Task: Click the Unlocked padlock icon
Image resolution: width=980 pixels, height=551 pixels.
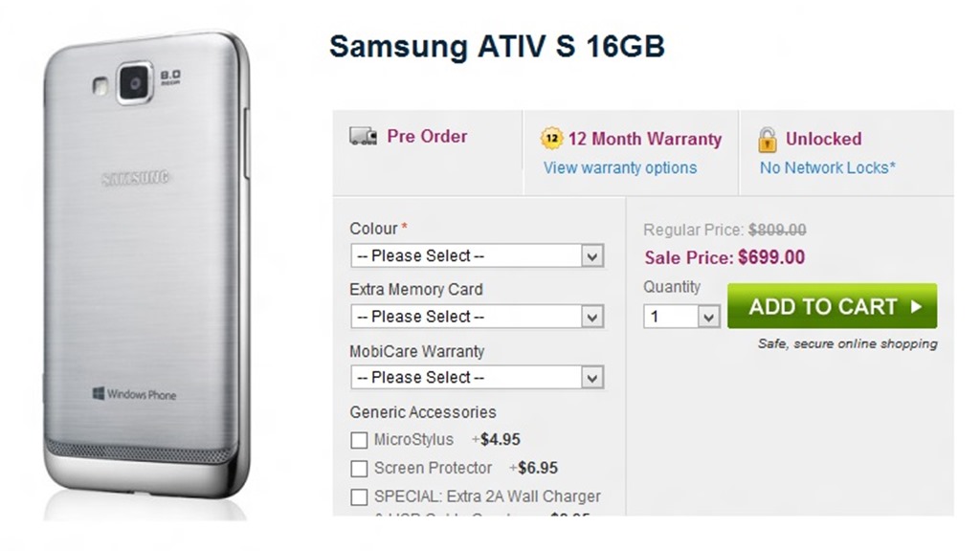Action: (x=768, y=140)
